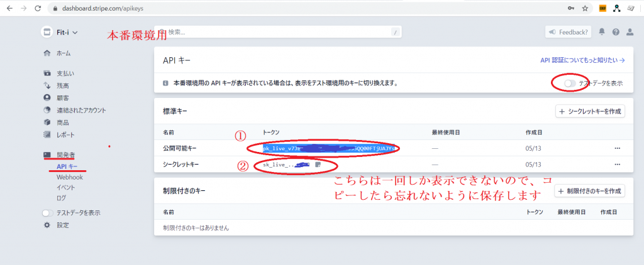Open the user profile icon
Image resolution: width=644 pixels, height=265 pixels.
(x=630, y=32)
